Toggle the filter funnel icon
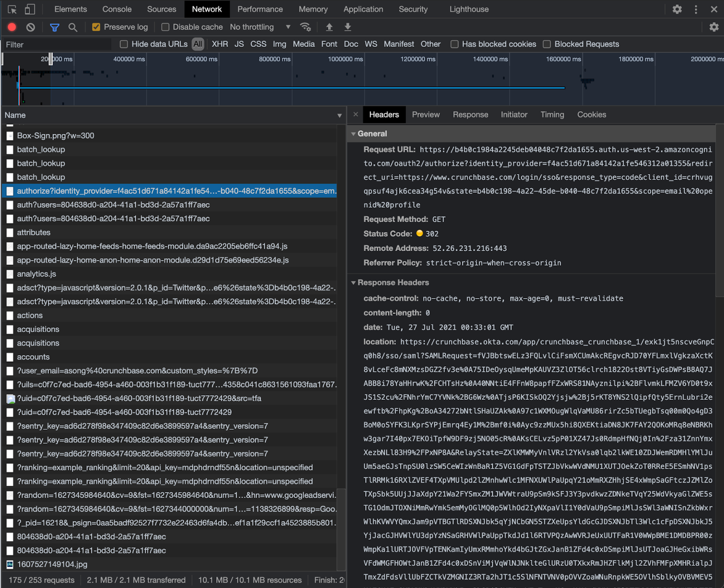 pyautogui.click(x=55, y=27)
